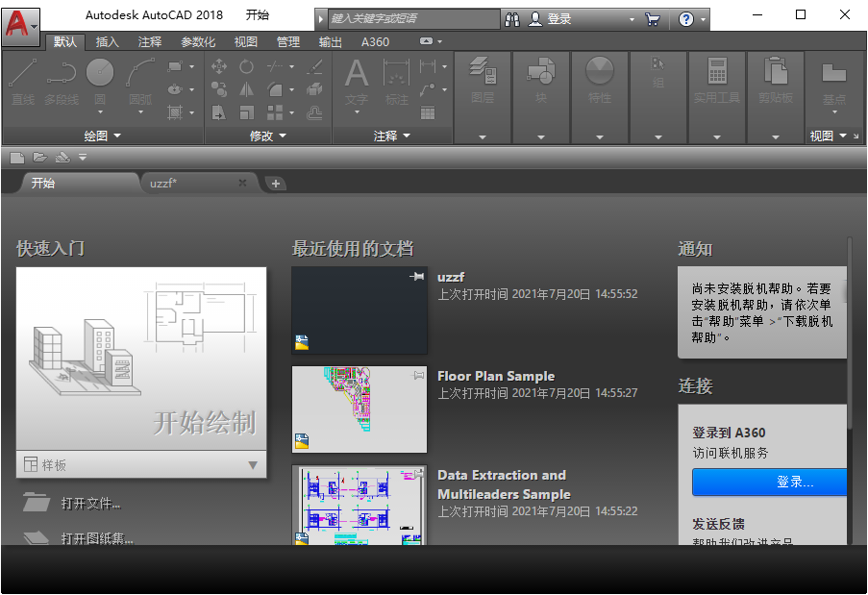Select the Circle (圆) tool
The width and height of the screenshot is (868, 595).
100,83
